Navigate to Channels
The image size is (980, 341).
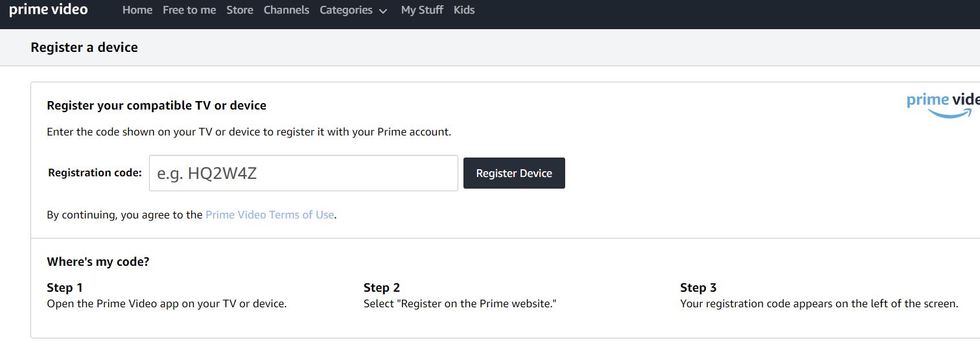[x=286, y=10]
